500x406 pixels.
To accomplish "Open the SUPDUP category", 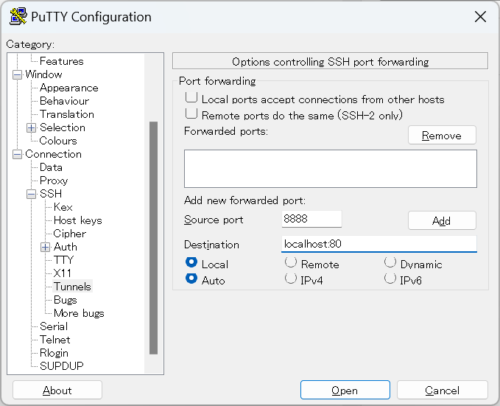I will 61,366.
